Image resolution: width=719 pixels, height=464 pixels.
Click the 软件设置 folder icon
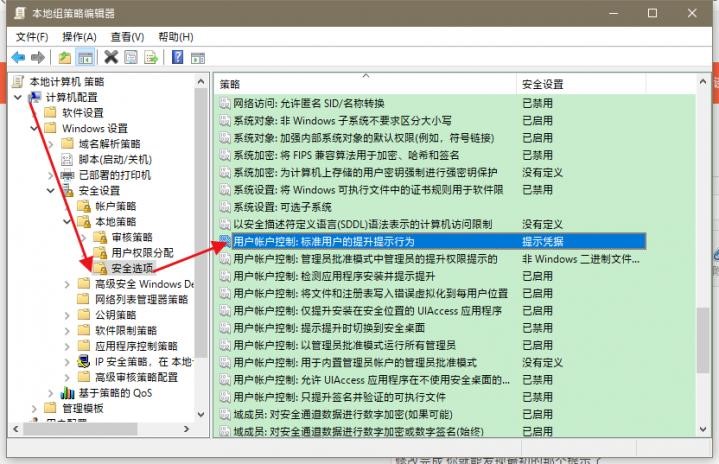coord(50,112)
